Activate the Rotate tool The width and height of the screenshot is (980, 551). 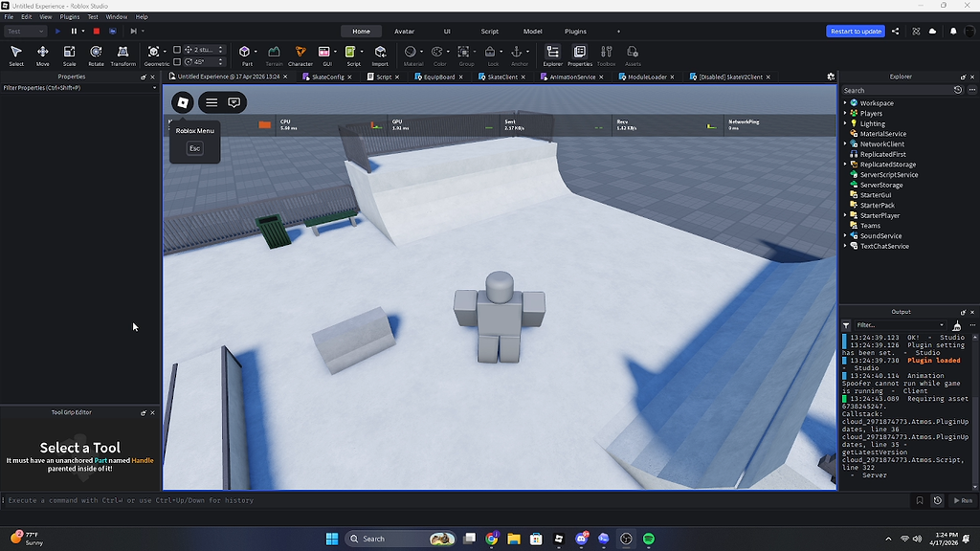point(96,55)
